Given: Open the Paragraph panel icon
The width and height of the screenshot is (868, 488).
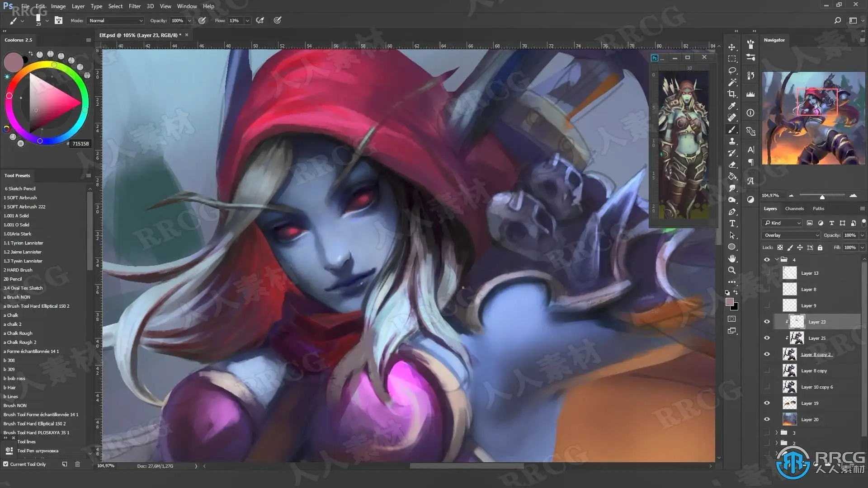Looking at the screenshot, I should pyautogui.click(x=750, y=162).
